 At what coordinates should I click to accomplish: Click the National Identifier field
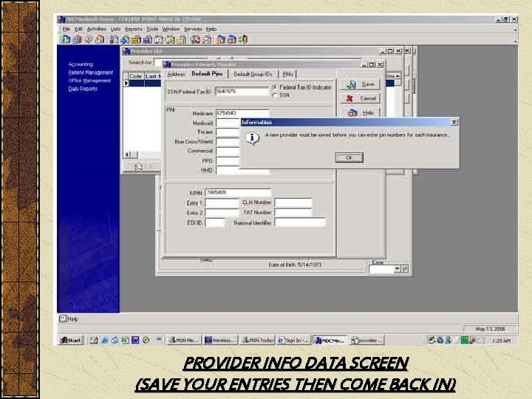(x=300, y=222)
